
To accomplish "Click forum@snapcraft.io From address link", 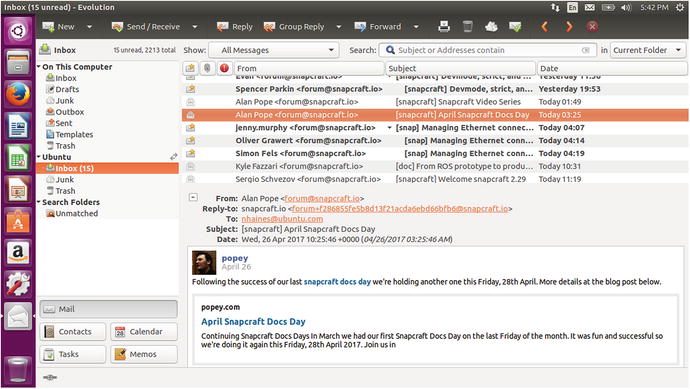I will coord(322,198).
